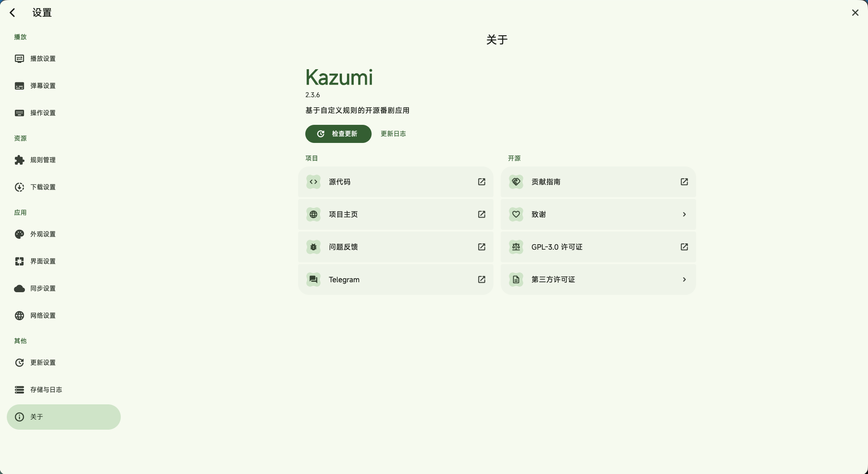Click the version number 2.3.6
This screenshot has width=868, height=474.
pyautogui.click(x=313, y=95)
